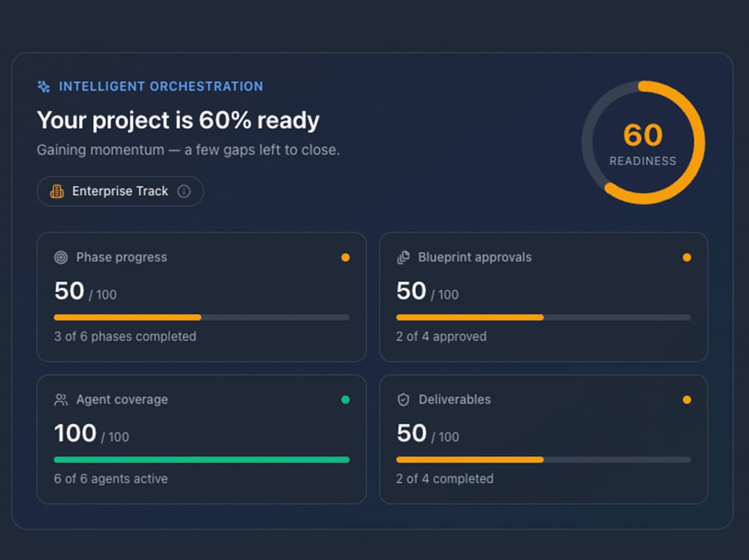
Task: Select the Enterprise Track pill button
Action: pyautogui.click(x=120, y=191)
